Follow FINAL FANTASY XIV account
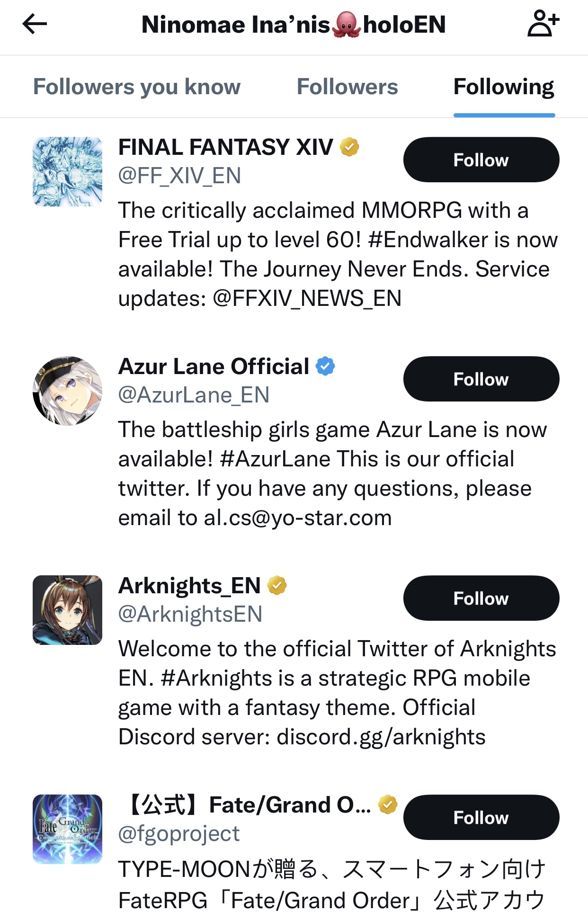 point(481,160)
